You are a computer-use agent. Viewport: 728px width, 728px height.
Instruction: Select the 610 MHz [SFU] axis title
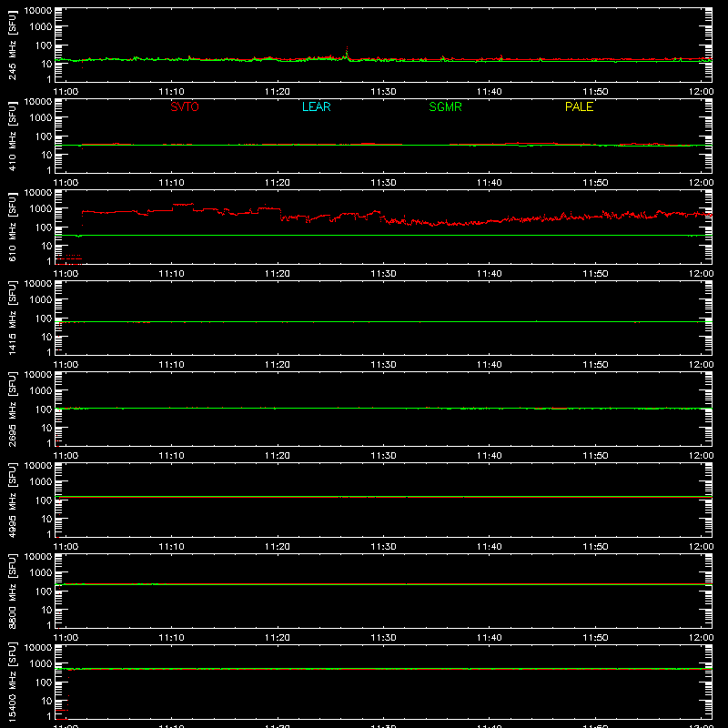click(x=12, y=227)
